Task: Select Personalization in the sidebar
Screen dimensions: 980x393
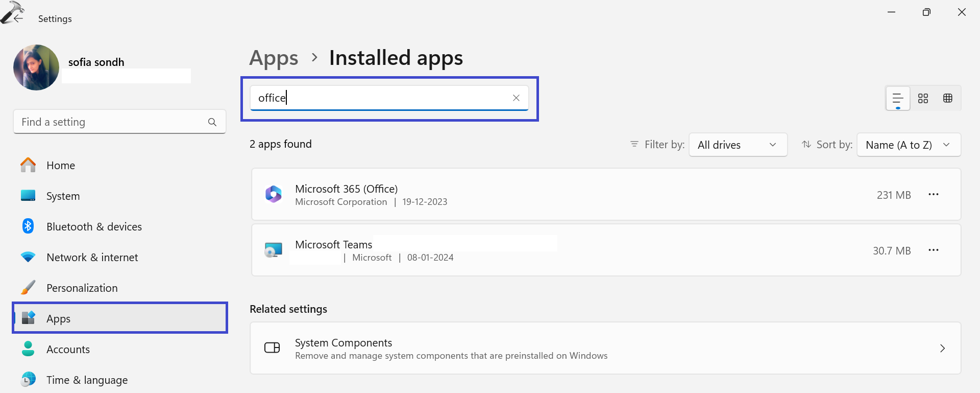Action: tap(82, 288)
